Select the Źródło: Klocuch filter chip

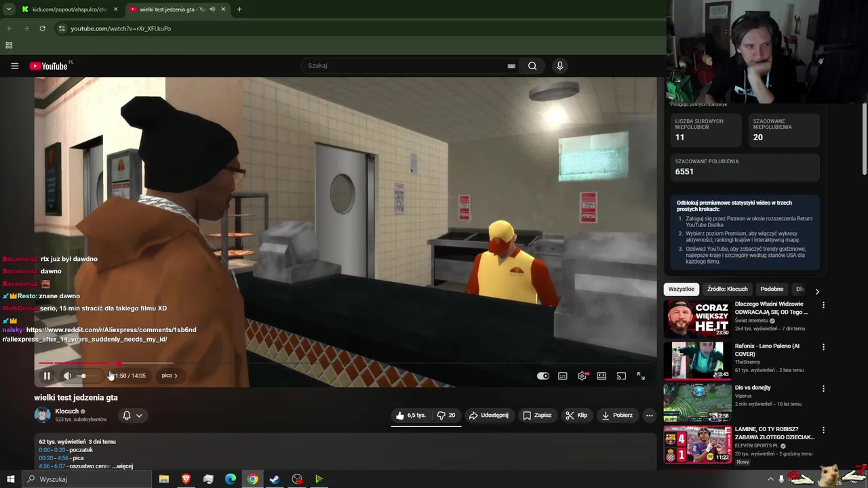coord(727,289)
